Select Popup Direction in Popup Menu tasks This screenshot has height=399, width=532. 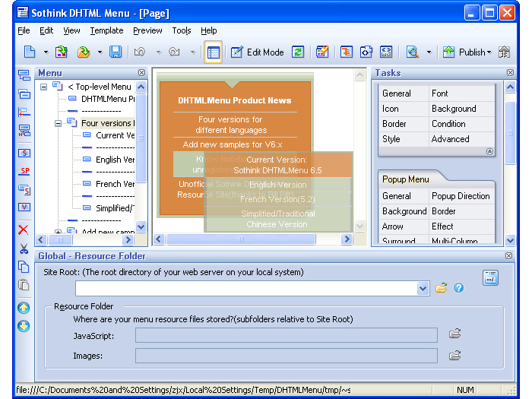[461, 196]
